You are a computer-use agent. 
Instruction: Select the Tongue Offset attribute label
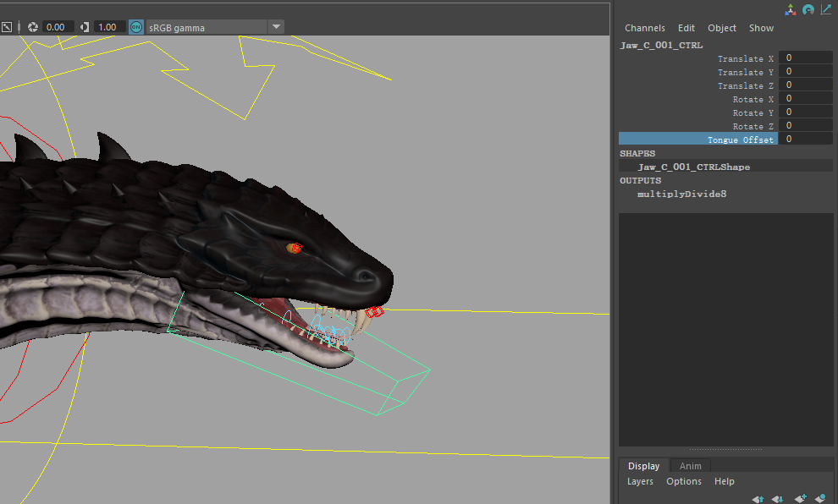pos(740,140)
